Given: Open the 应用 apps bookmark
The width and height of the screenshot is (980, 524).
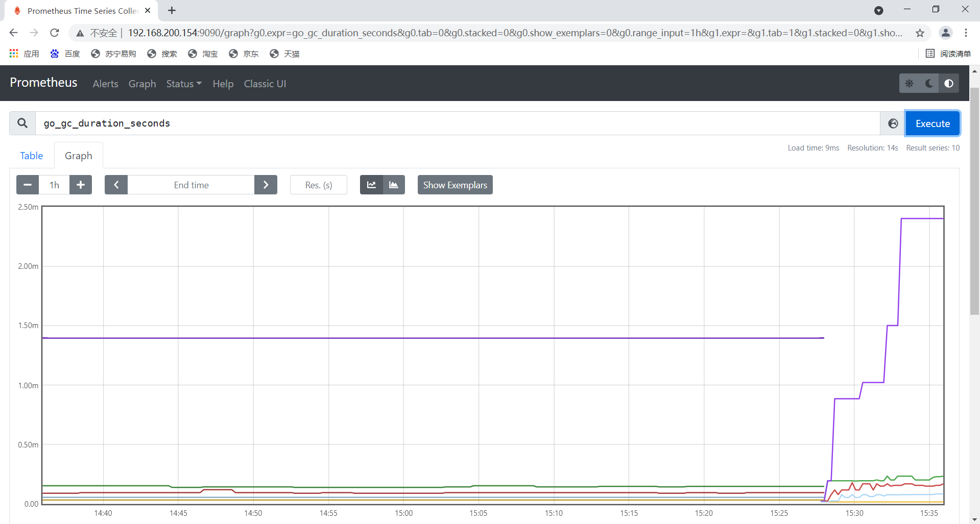Looking at the screenshot, I should (x=24, y=54).
